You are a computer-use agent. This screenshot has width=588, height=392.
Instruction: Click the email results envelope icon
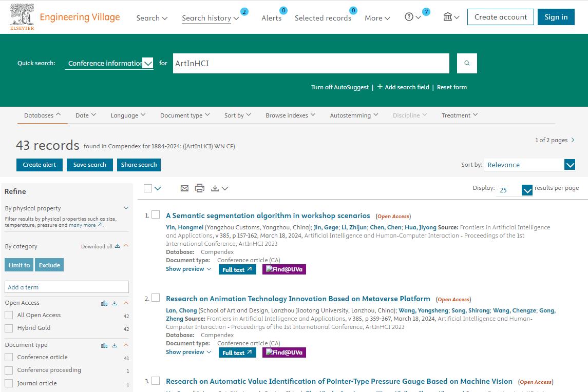click(x=184, y=188)
